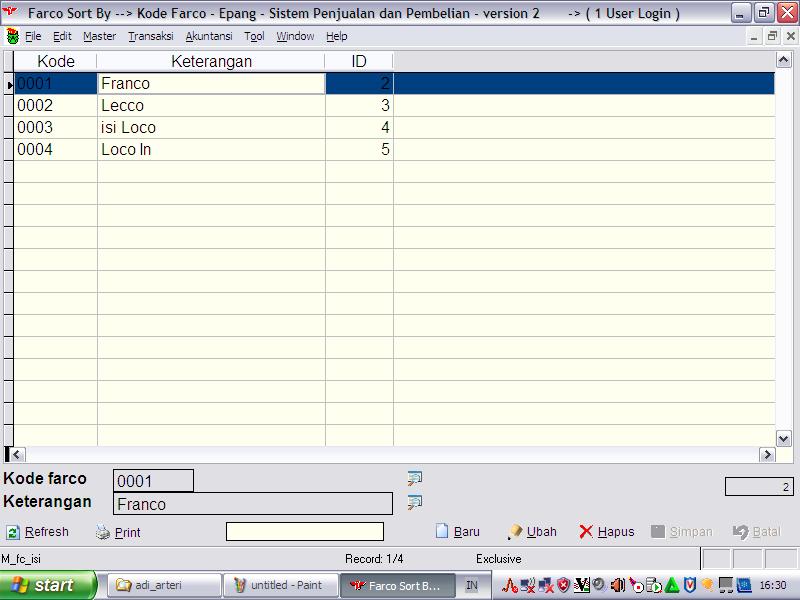Switch to untitled - Paint in the taskbar
This screenshot has height=600, width=800.
tap(278, 585)
